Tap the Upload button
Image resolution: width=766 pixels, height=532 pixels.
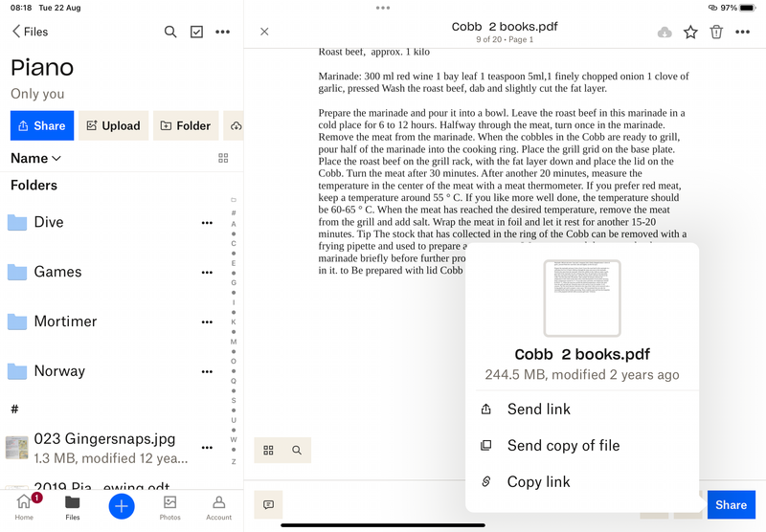113,125
